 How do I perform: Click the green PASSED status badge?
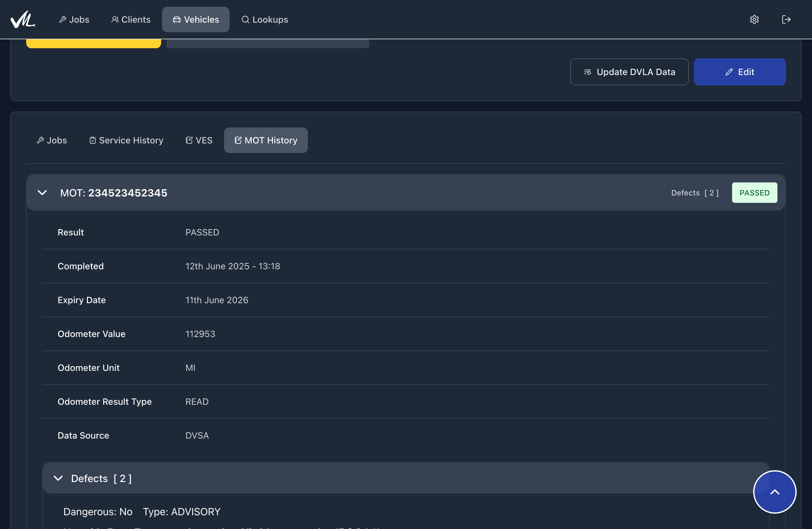(754, 193)
